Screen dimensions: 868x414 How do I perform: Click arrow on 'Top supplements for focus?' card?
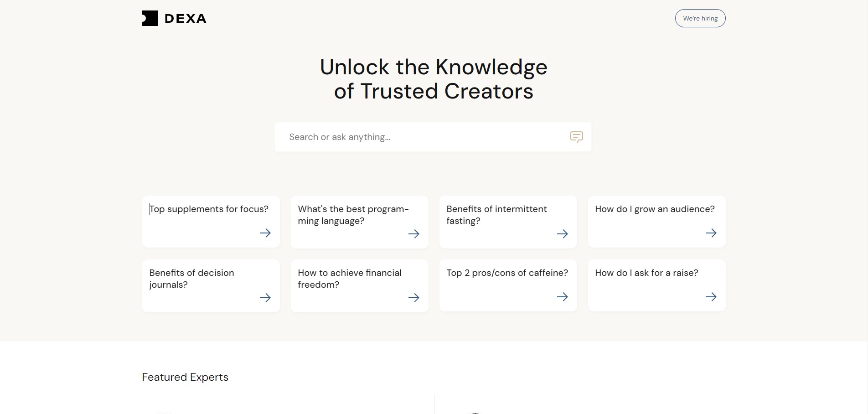(x=265, y=233)
